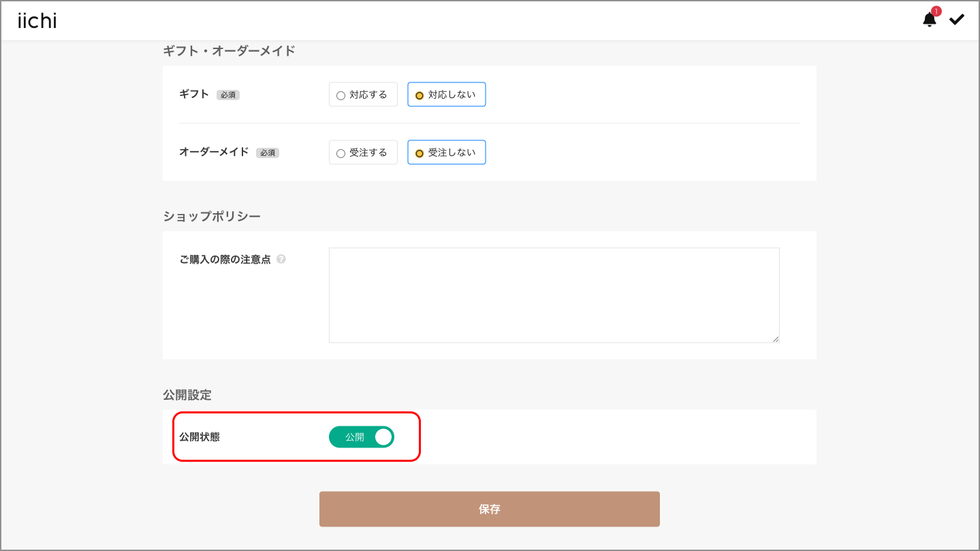Screen dimensions: 980x551
Task: Click the 必須 badge beside オーダーメイド
Action: (x=268, y=153)
